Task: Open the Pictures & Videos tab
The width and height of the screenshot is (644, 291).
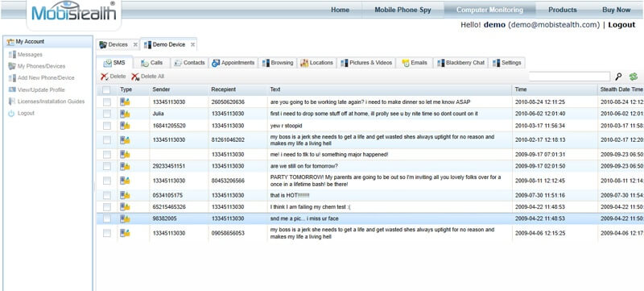Action: click(366, 63)
